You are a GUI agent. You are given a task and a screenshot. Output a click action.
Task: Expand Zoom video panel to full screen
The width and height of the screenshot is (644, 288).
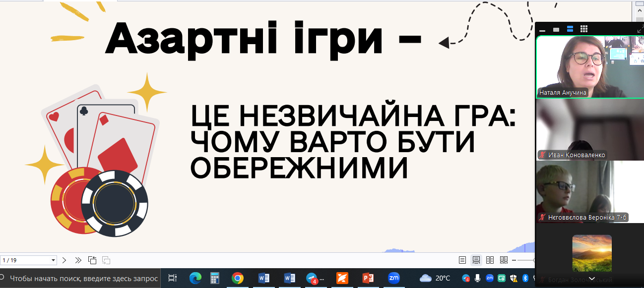(640, 29)
